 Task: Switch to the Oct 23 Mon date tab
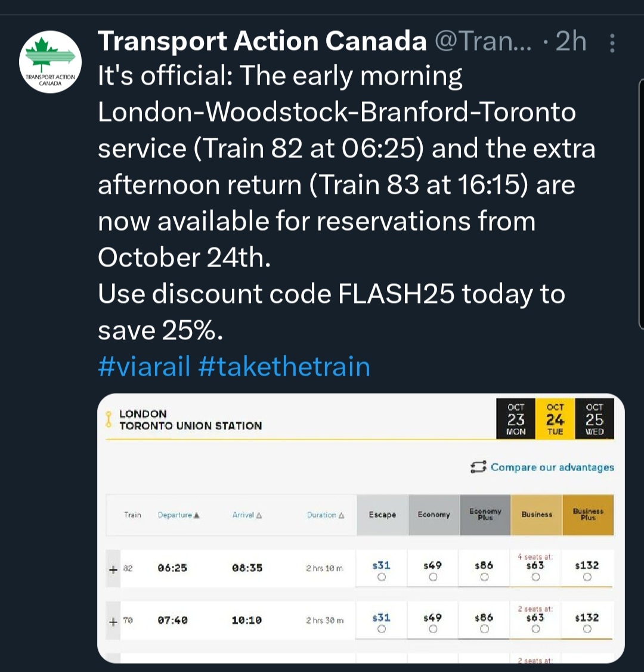[x=516, y=419]
